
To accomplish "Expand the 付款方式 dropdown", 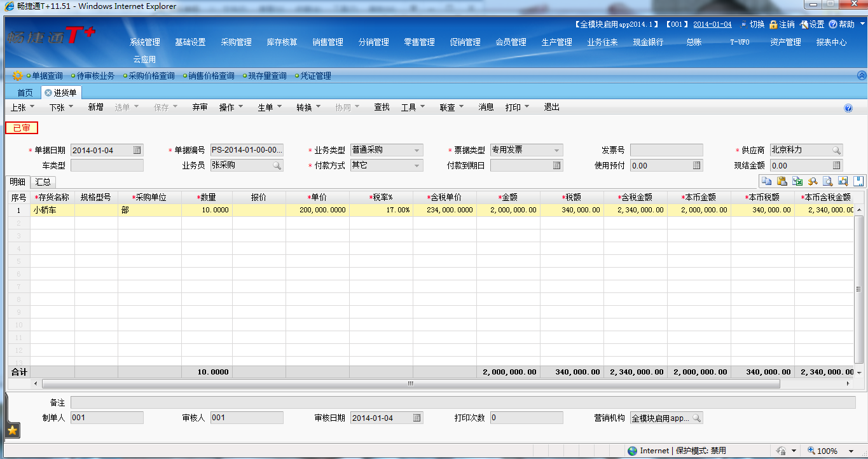I will 417,165.
